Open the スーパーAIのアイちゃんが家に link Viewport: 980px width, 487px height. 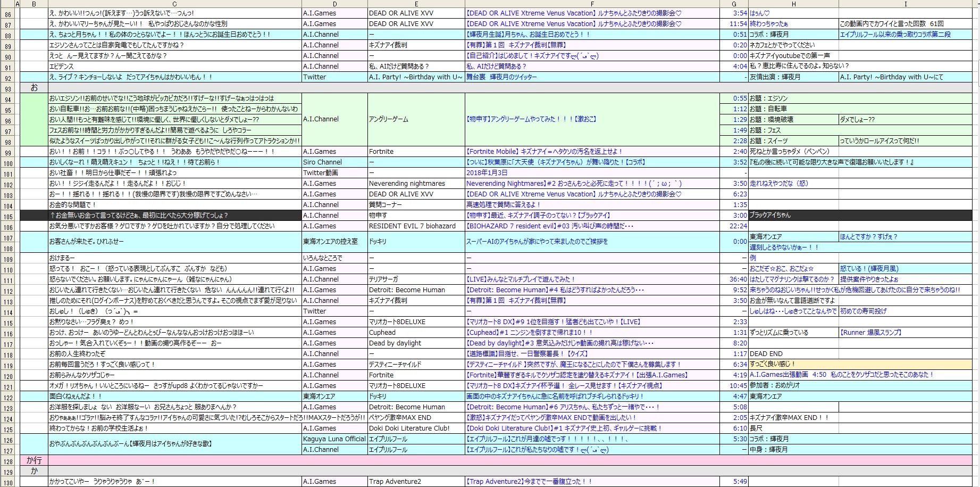(x=537, y=241)
